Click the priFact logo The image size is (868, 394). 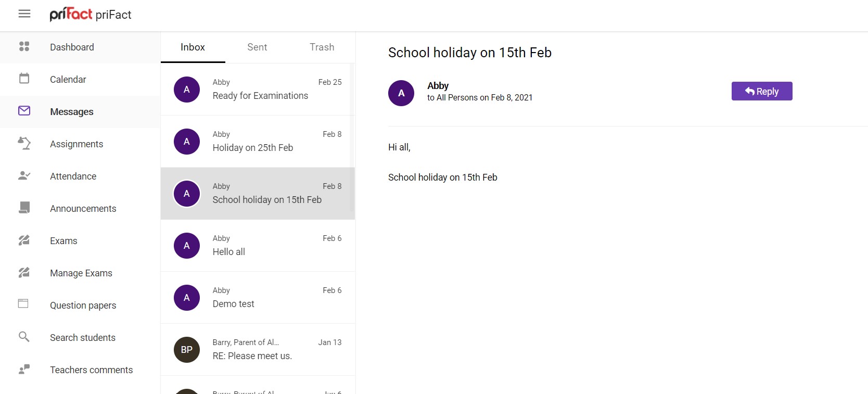(71, 14)
